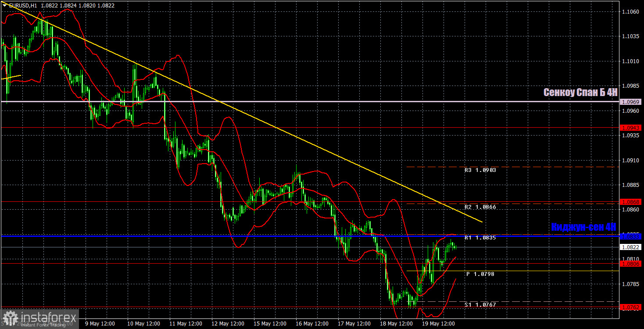Click the 1.0860 price scale value

point(630,210)
